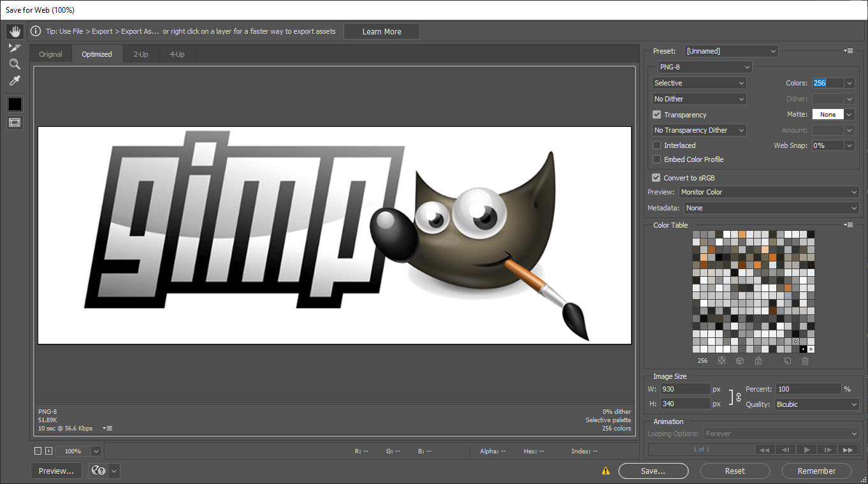Screen dimensions: 868x484
Task: Click the web-safe shift cube icon
Action: click(x=740, y=361)
